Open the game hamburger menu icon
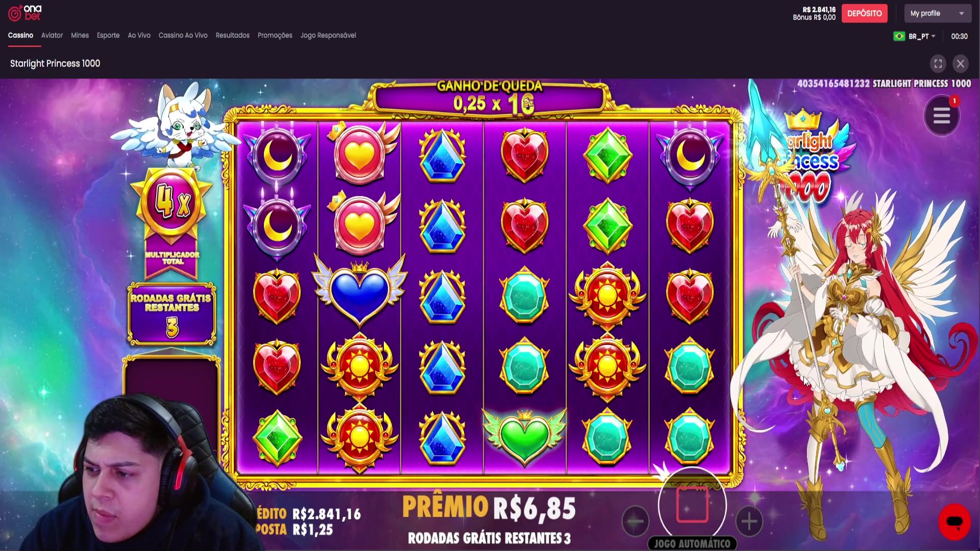 [x=942, y=116]
